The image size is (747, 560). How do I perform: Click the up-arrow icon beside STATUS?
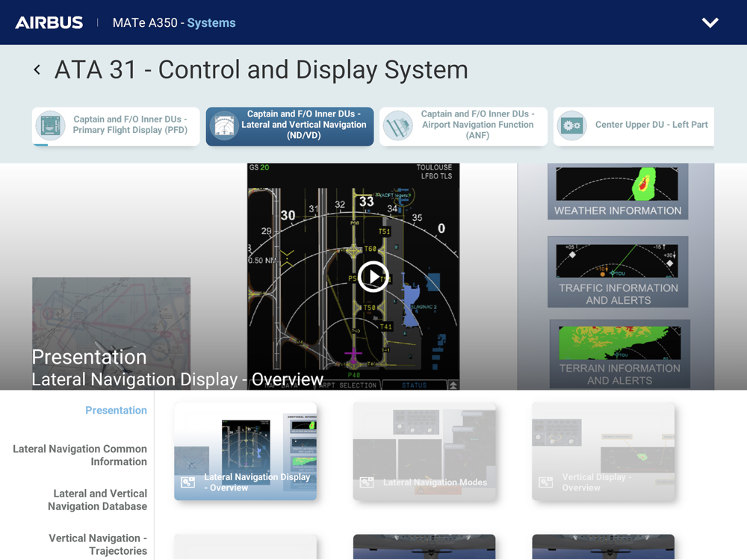(x=453, y=385)
